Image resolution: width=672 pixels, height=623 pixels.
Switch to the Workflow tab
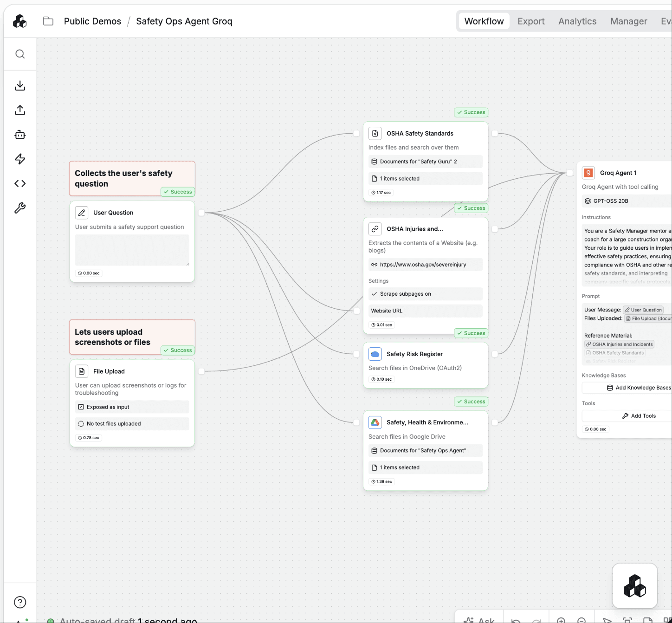pos(484,21)
